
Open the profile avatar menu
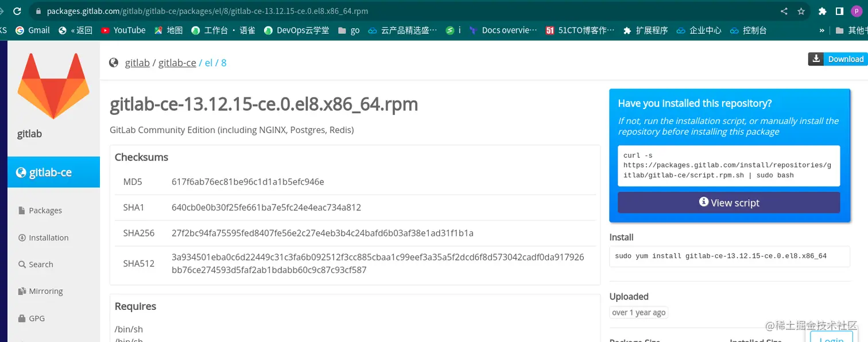tap(857, 11)
